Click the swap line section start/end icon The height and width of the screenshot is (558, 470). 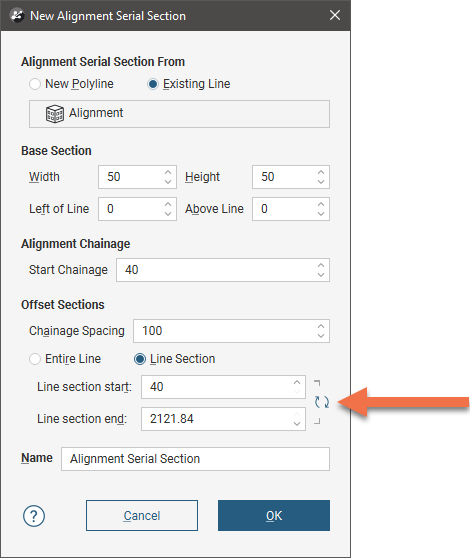coord(322,402)
